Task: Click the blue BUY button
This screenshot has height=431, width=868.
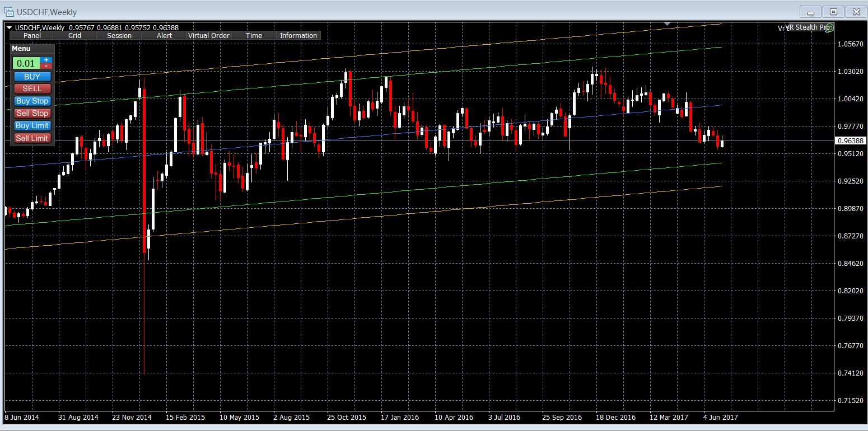Action: point(32,77)
